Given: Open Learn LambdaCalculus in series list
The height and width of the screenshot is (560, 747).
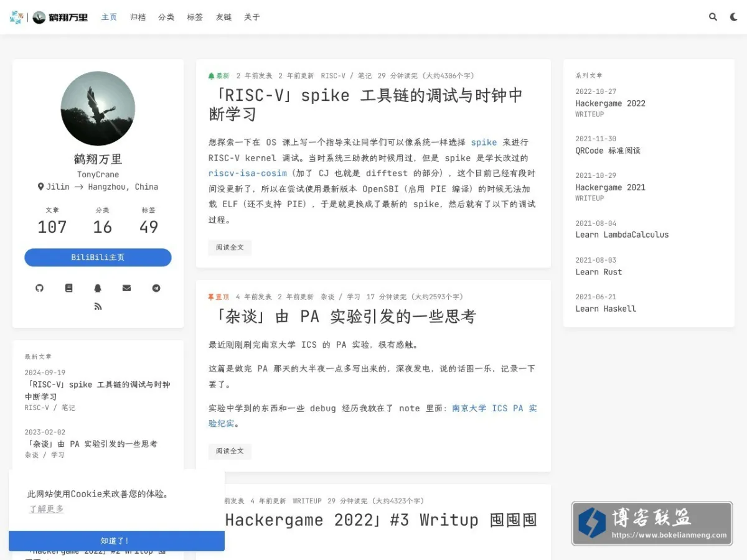Looking at the screenshot, I should click(x=622, y=235).
